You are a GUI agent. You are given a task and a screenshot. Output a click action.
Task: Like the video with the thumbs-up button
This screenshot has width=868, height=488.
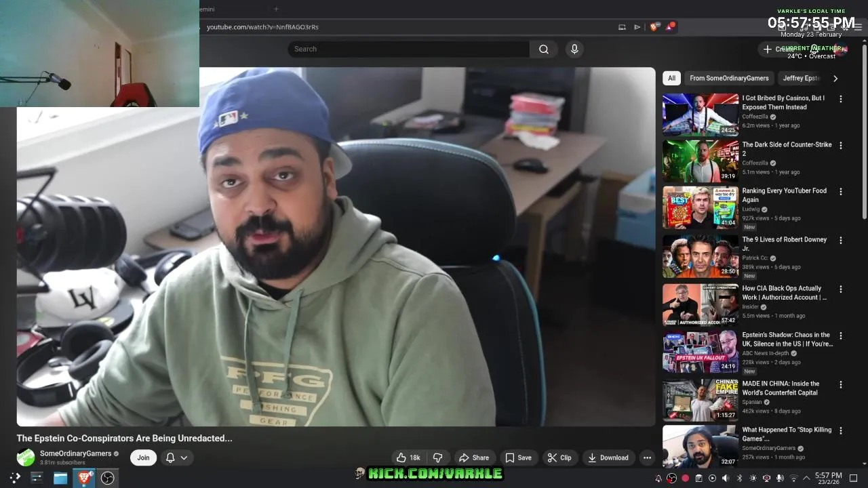[x=408, y=457]
